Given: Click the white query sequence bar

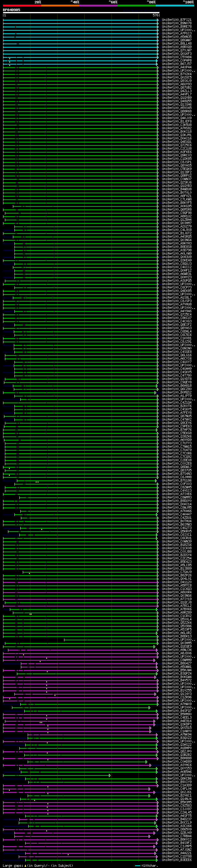Looking at the screenshot, I should [x=81, y=13].
